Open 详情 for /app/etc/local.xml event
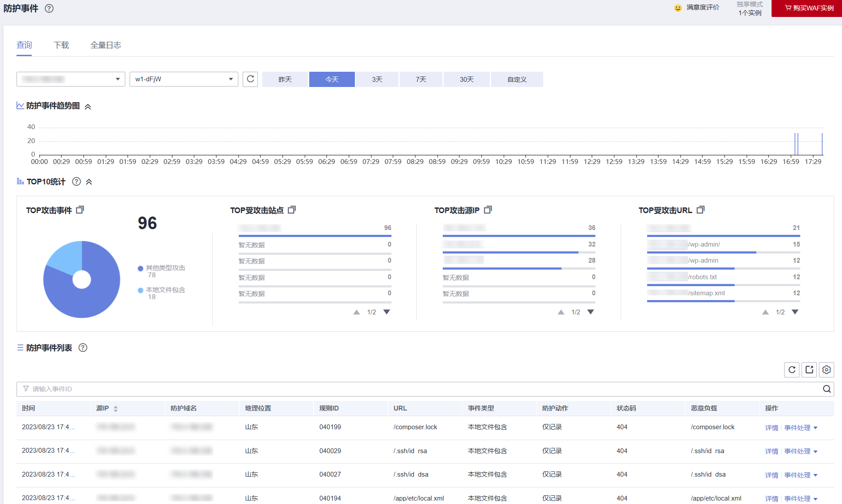Viewport: 842px width, 504px height. click(x=772, y=499)
